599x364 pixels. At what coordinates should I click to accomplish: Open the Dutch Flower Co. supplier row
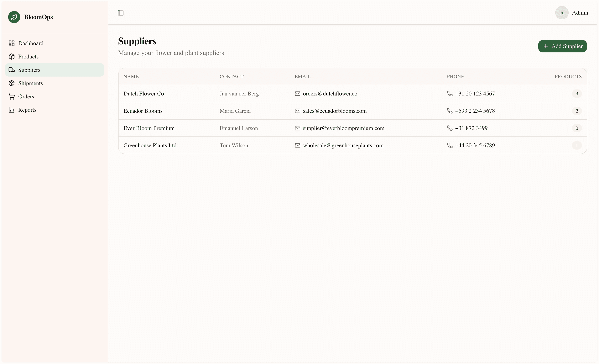click(144, 94)
